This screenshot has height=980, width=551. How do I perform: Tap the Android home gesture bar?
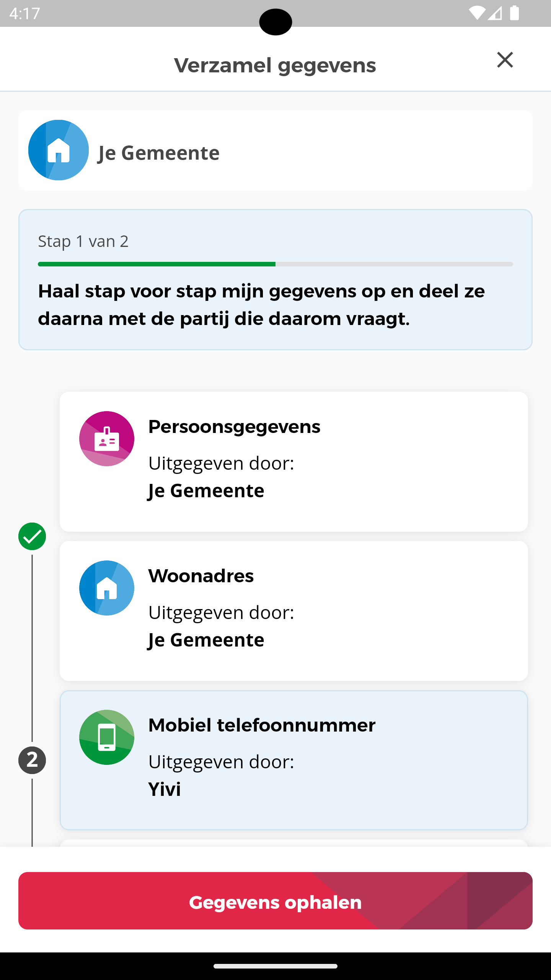coord(275,966)
